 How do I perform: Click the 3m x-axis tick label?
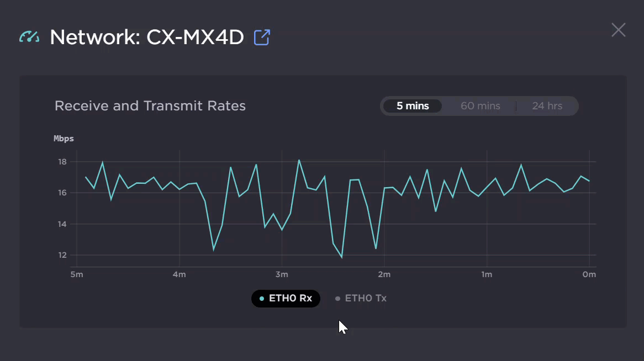click(x=282, y=274)
